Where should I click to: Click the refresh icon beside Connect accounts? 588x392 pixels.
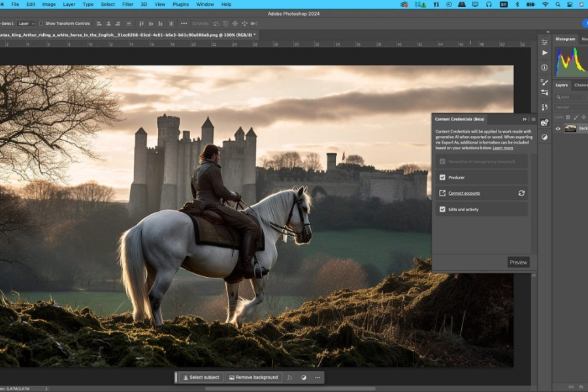(521, 193)
